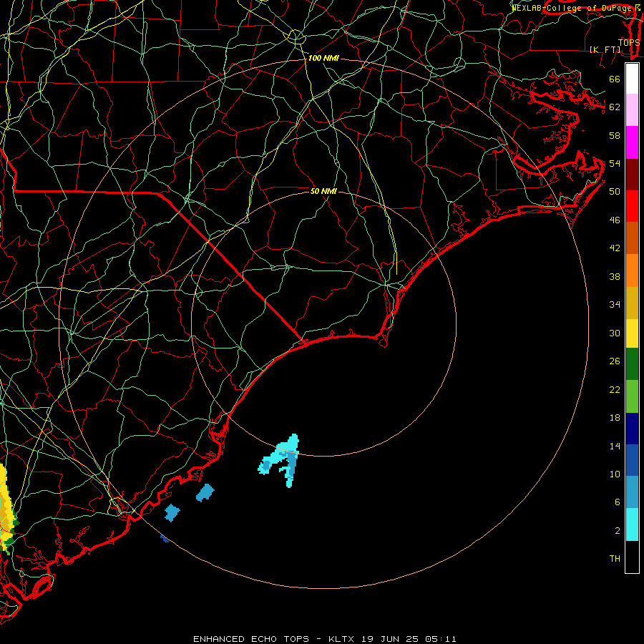Click the light pink 62 kft legend swatch

coord(632,109)
